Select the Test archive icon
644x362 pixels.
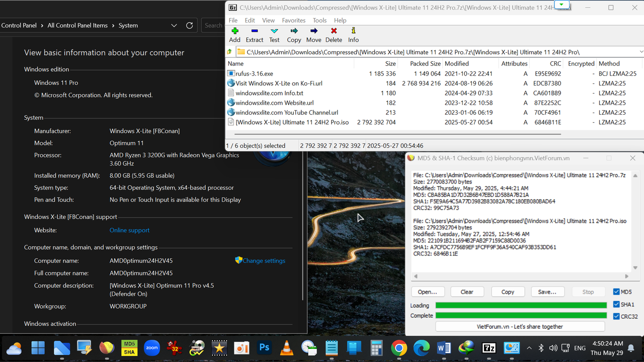(274, 35)
